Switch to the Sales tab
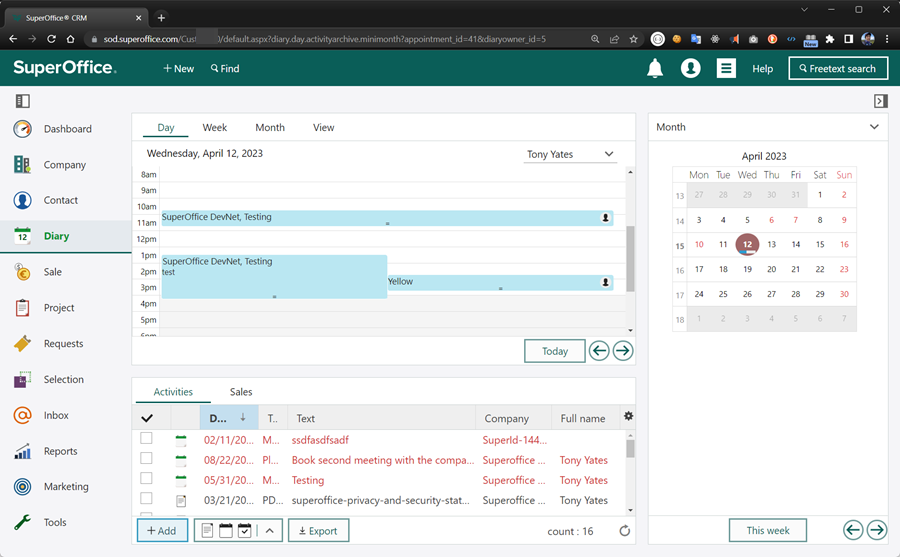The image size is (900, 557). click(x=241, y=392)
